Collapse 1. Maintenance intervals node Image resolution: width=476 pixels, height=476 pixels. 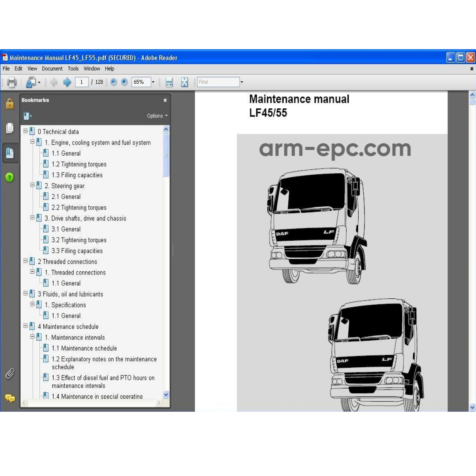tap(33, 336)
